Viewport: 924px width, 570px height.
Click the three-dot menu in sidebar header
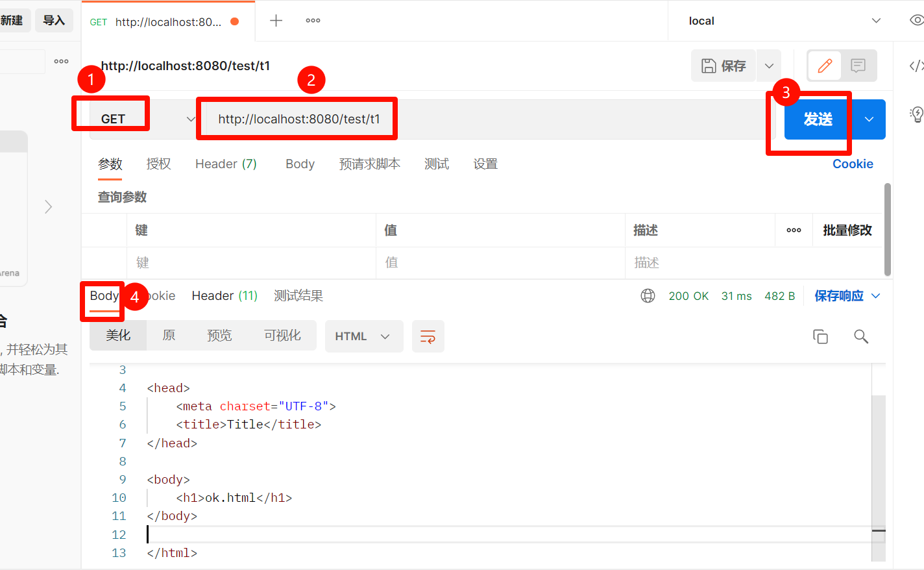61,62
